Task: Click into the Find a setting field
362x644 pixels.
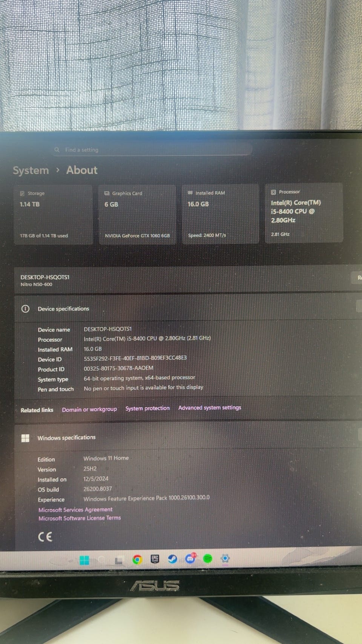Action: pyautogui.click(x=152, y=150)
